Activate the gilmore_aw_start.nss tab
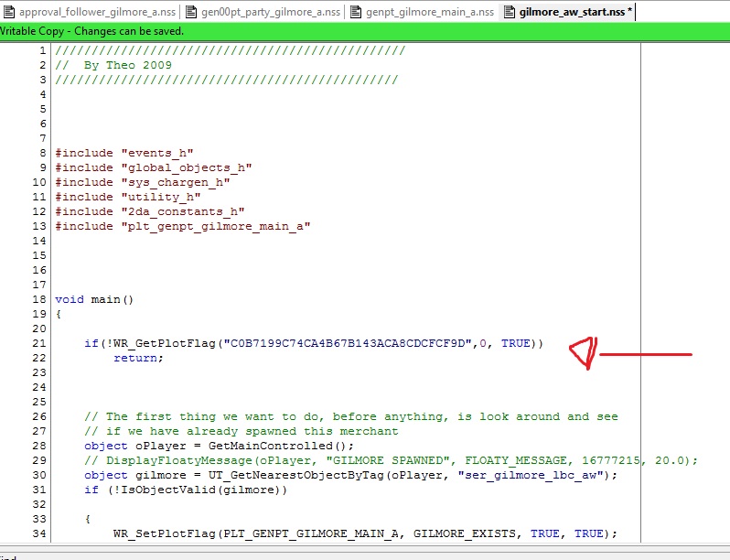This screenshot has width=730, height=560. 574,12
